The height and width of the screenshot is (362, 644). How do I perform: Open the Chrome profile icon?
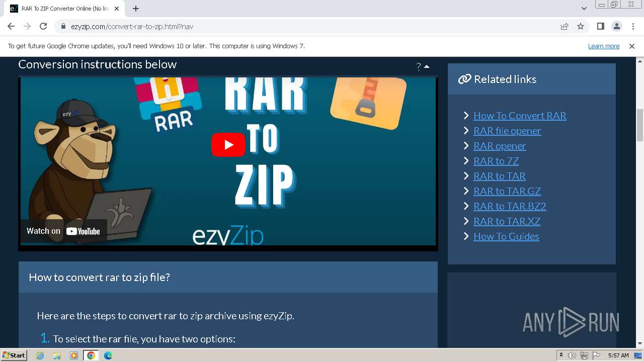click(616, 27)
